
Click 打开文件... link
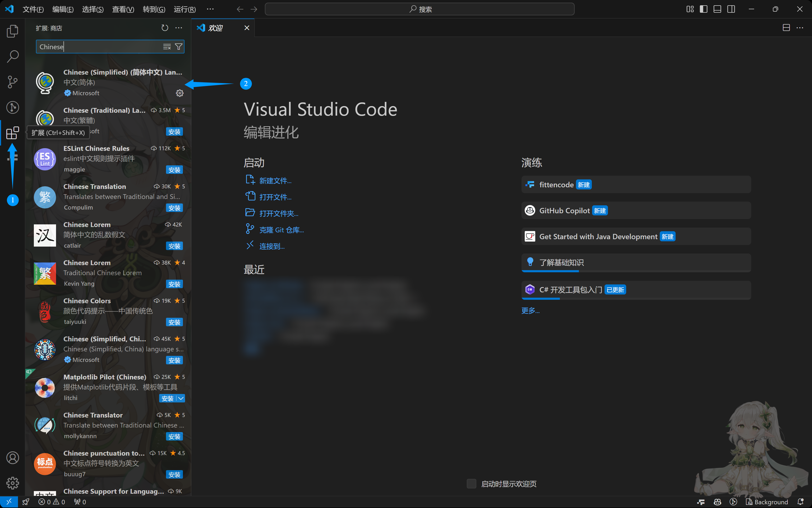[x=275, y=197]
